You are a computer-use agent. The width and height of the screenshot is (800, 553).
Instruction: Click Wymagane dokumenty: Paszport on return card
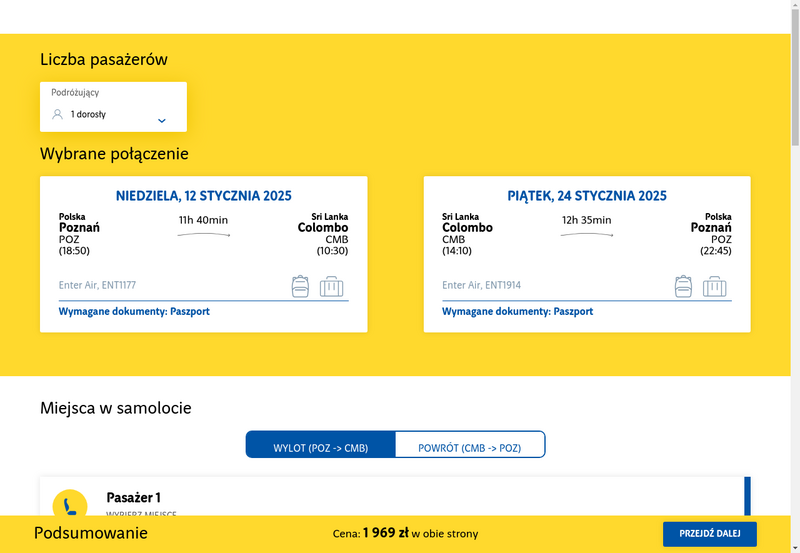click(517, 311)
